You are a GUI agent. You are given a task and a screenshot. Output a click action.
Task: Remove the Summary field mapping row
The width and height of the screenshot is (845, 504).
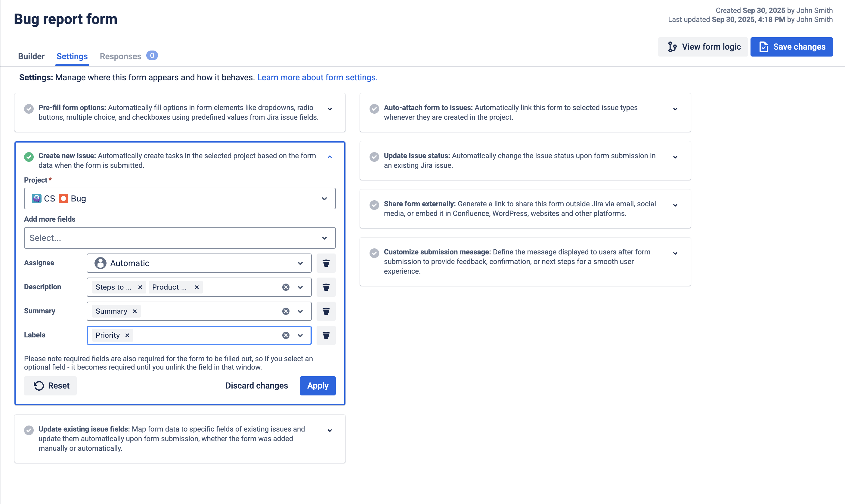tap(326, 311)
